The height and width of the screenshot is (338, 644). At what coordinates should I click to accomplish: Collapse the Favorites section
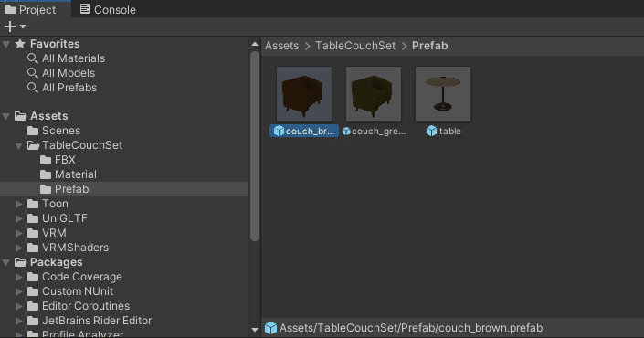6,44
